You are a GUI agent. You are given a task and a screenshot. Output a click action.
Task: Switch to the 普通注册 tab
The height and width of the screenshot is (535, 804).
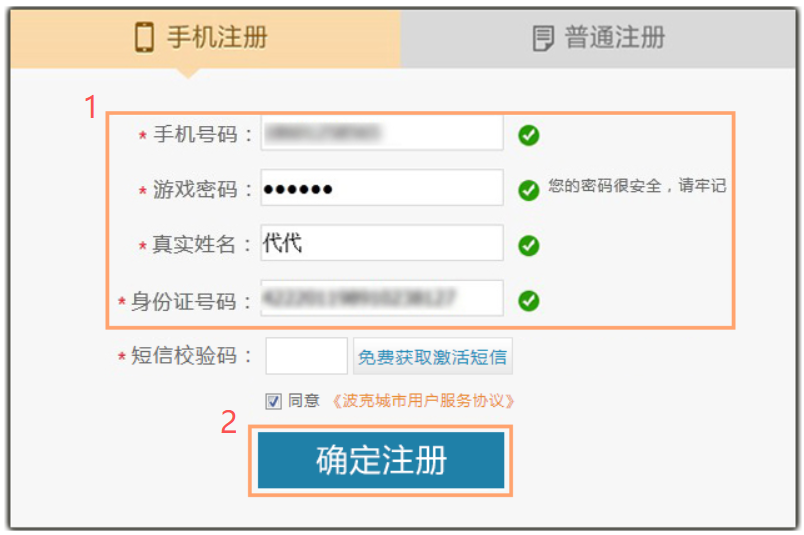click(600, 38)
